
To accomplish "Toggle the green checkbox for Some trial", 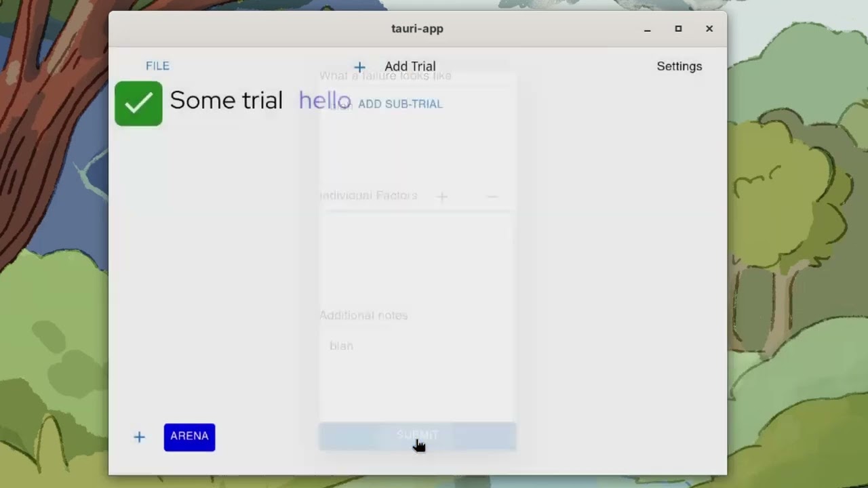I will click(x=138, y=104).
